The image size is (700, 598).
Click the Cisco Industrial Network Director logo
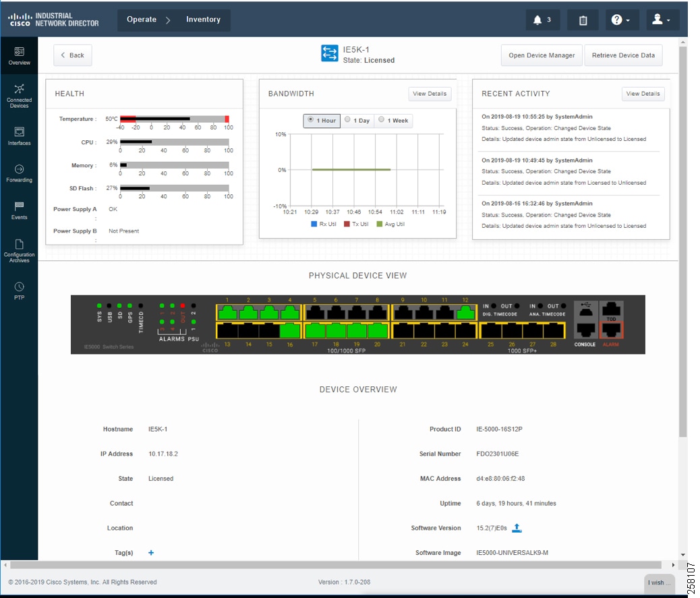53,20
